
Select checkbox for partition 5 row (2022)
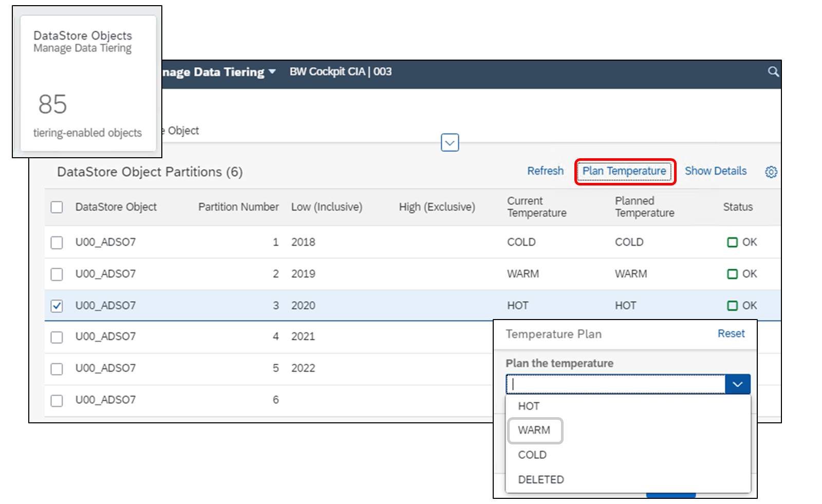tap(57, 369)
